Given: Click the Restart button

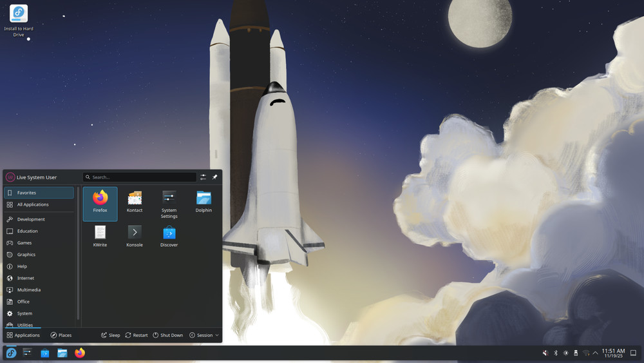Looking at the screenshot, I should (x=137, y=335).
